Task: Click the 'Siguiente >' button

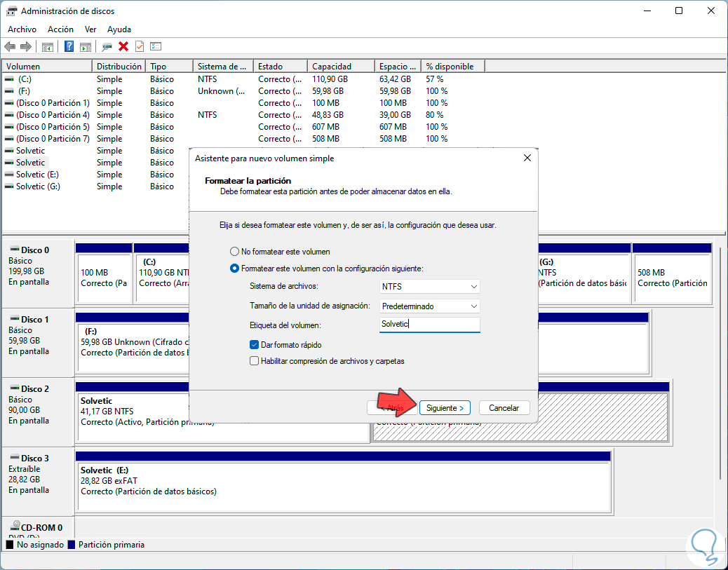Action: [445, 408]
